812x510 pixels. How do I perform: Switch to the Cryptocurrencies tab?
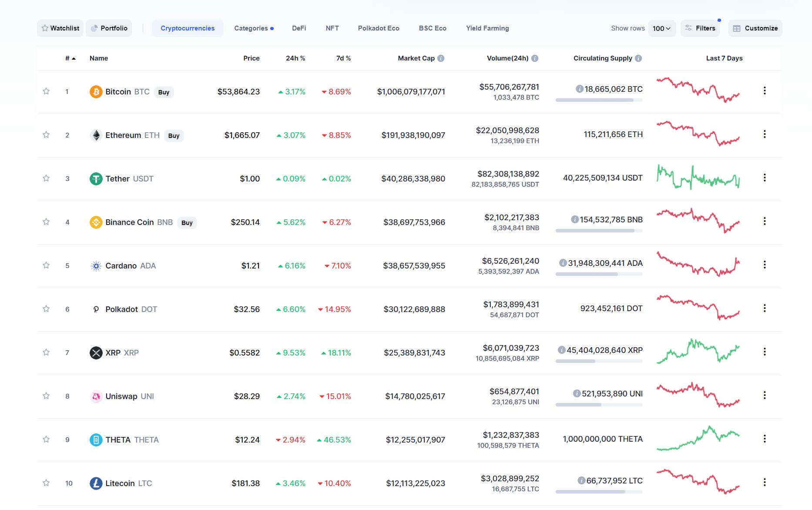(x=188, y=28)
